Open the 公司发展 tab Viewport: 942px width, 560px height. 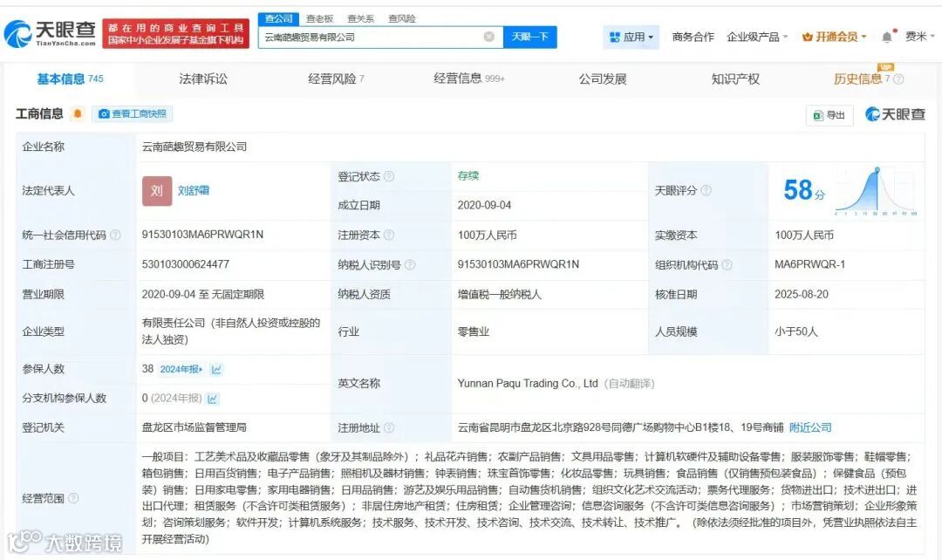click(x=603, y=79)
